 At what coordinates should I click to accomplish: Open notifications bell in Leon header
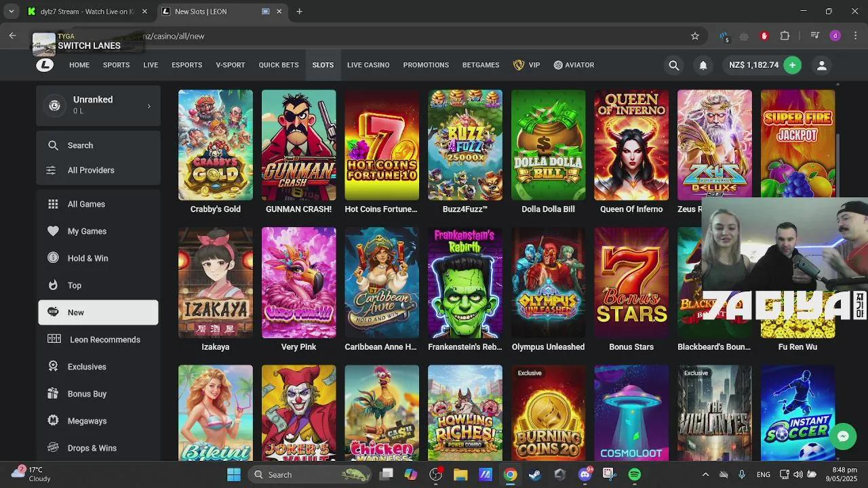pyautogui.click(x=703, y=65)
